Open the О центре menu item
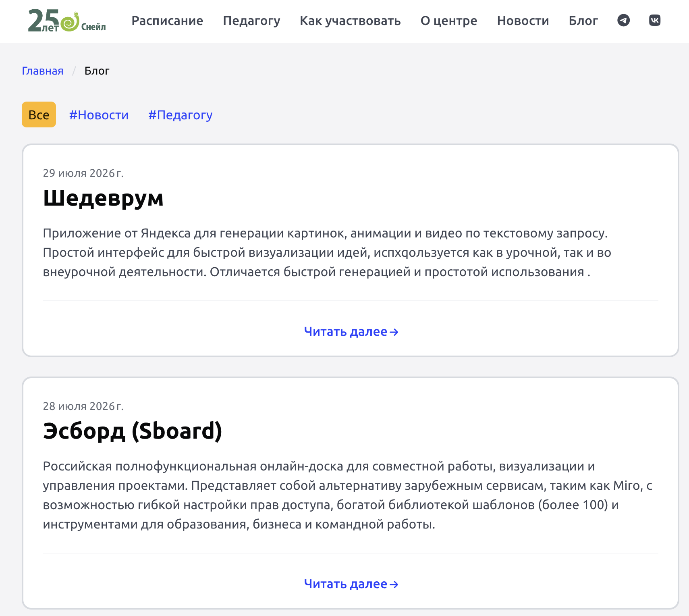The width and height of the screenshot is (689, 616). 449,21
